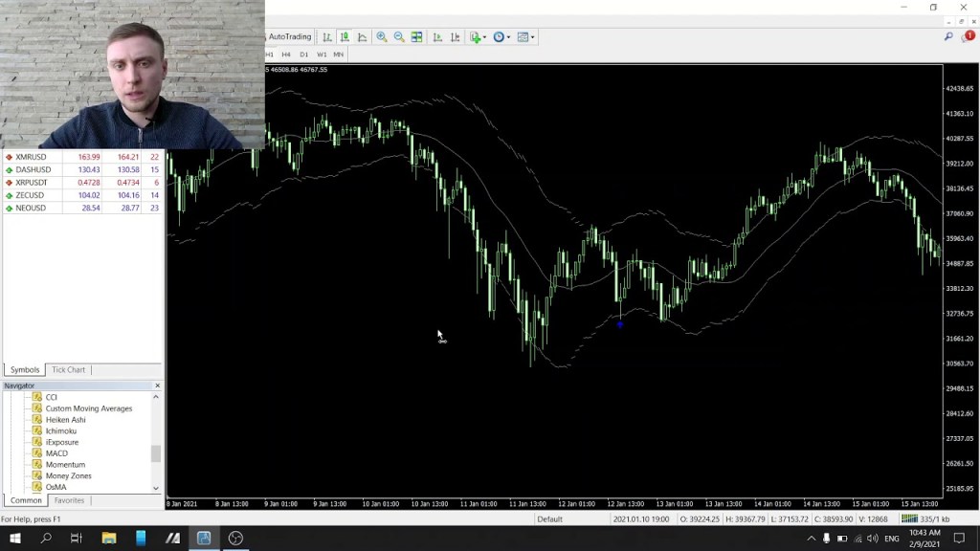The height and width of the screenshot is (551, 980).
Task: Click the Zoom Out magnifier icon
Action: 398,36
